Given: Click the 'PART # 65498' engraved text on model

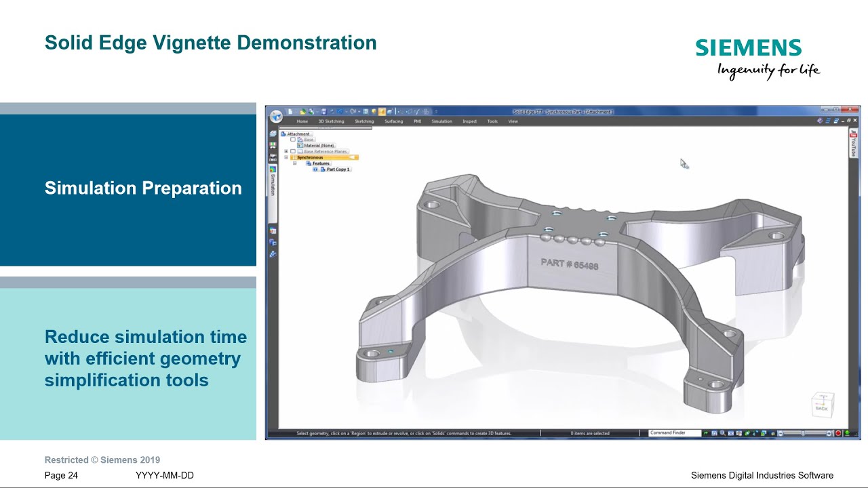Looking at the screenshot, I should click(570, 264).
